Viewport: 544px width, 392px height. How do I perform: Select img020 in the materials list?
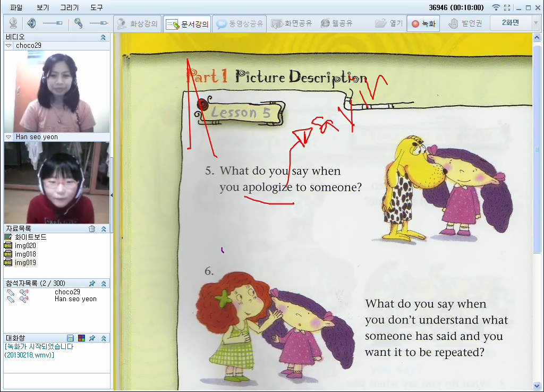point(25,245)
